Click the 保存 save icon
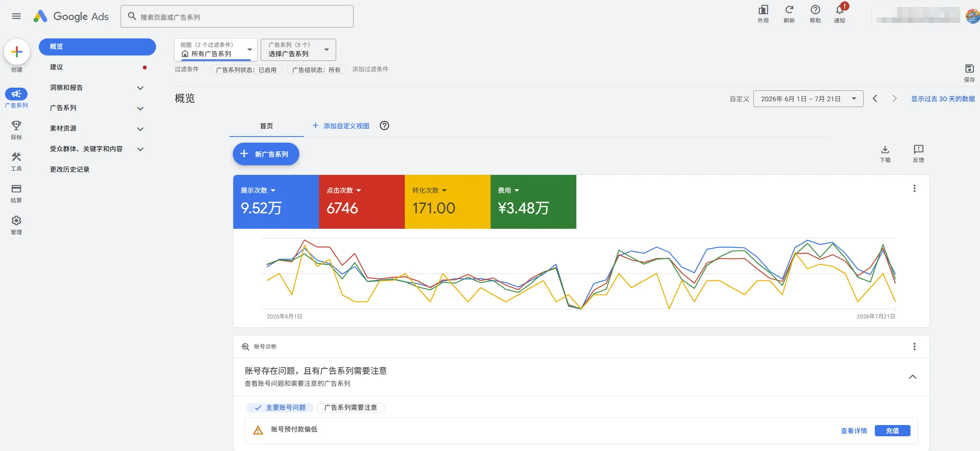 [x=969, y=69]
